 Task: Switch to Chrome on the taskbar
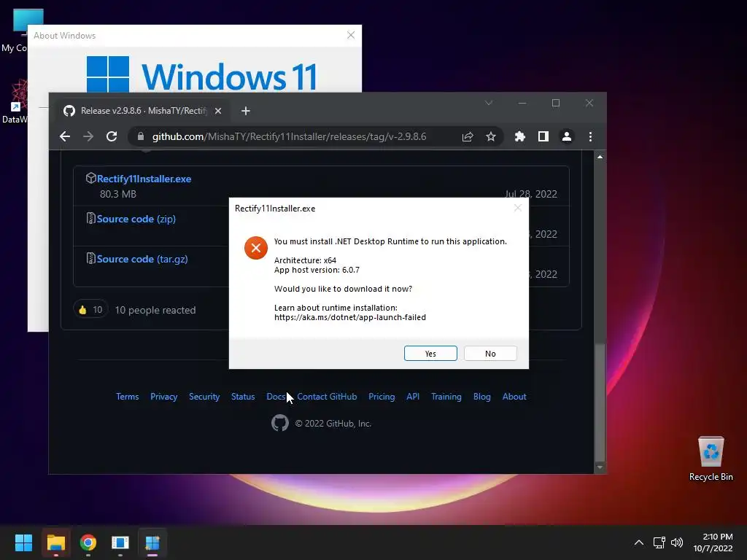(x=88, y=542)
